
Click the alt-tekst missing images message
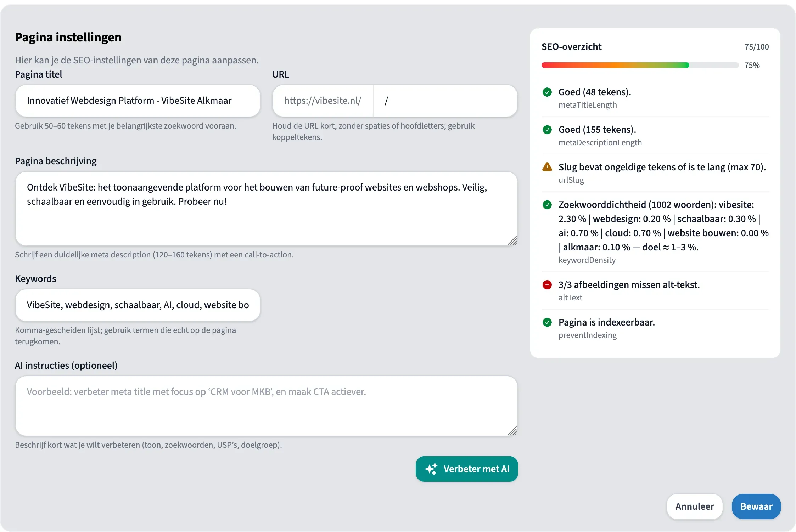629,285
